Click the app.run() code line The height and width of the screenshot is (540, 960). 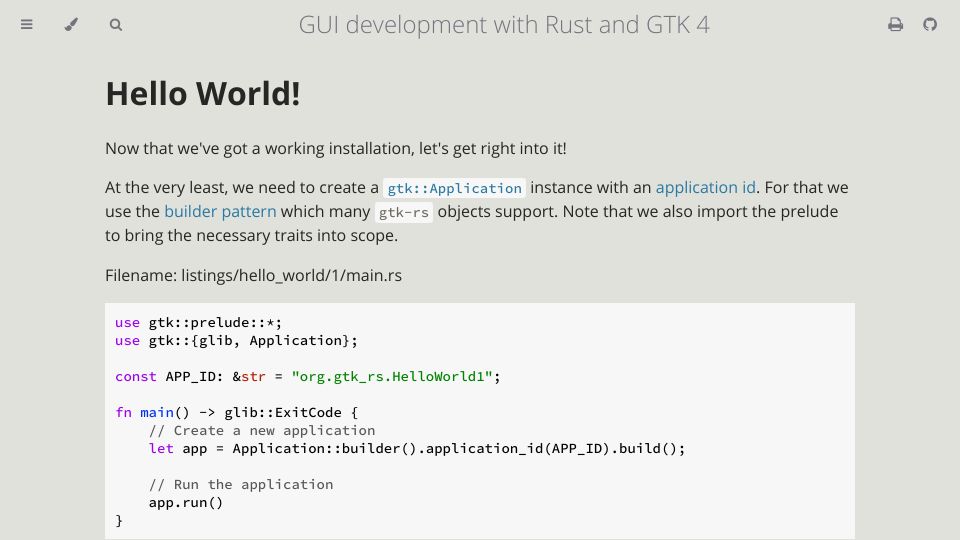tap(186, 503)
